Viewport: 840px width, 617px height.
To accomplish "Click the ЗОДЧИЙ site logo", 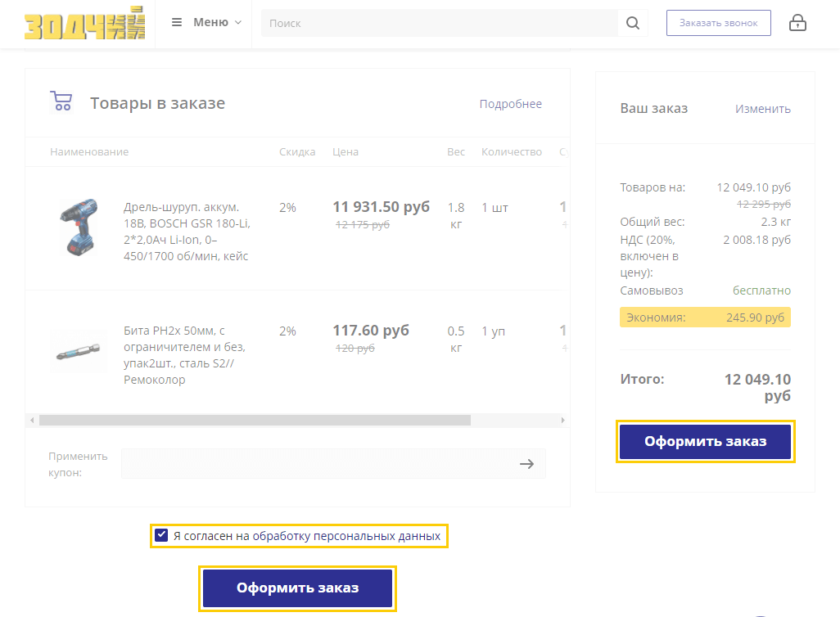I will (84, 23).
